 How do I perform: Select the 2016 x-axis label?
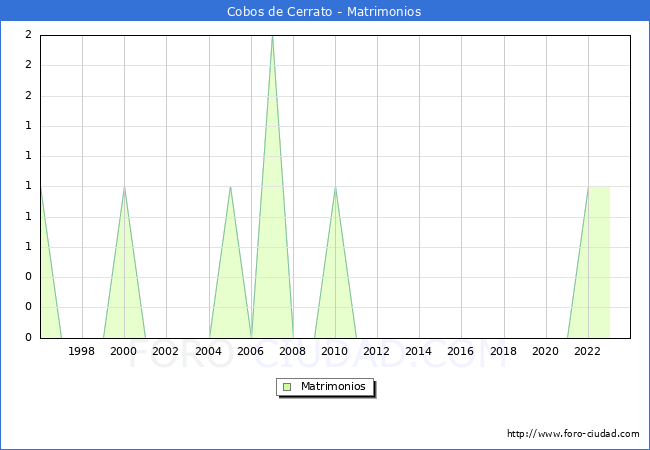tap(461, 351)
